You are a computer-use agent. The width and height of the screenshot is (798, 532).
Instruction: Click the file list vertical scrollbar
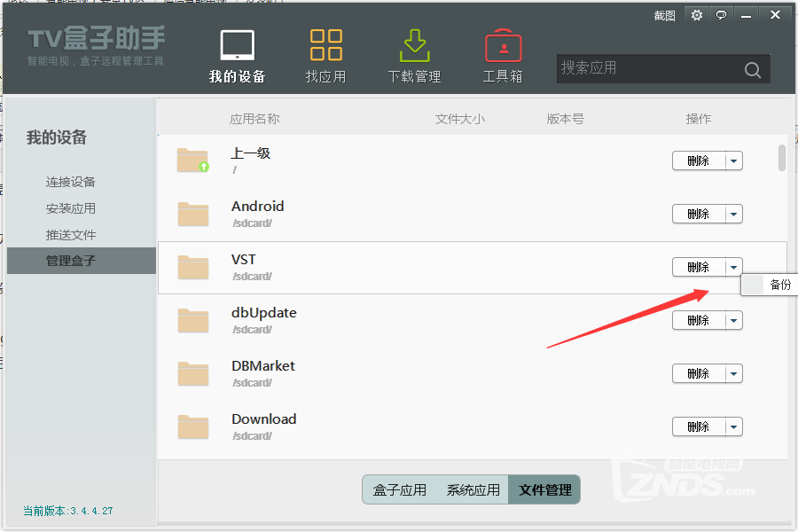point(782,159)
